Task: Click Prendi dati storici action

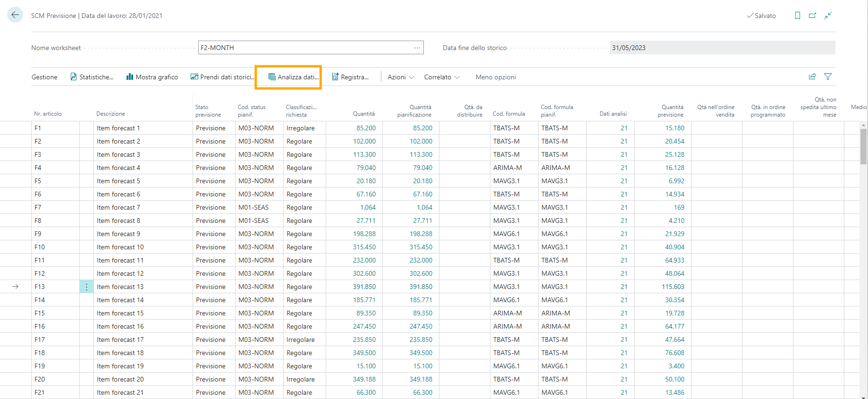Action: pyautogui.click(x=222, y=77)
